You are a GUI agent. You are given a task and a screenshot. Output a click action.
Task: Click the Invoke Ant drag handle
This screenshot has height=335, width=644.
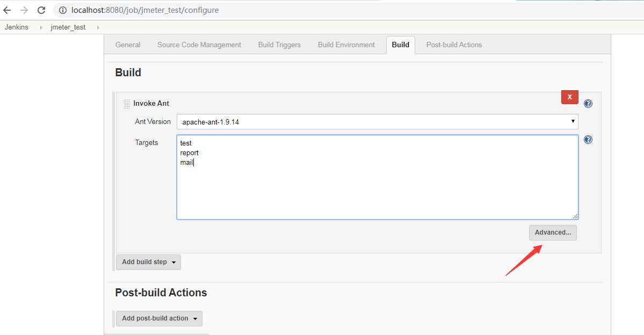point(126,104)
